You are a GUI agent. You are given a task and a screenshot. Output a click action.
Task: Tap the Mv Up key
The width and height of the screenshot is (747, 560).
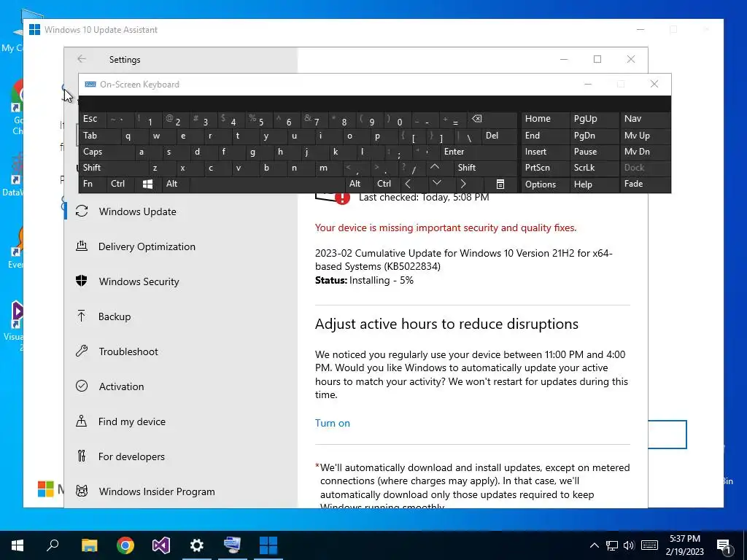(x=645, y=136)
